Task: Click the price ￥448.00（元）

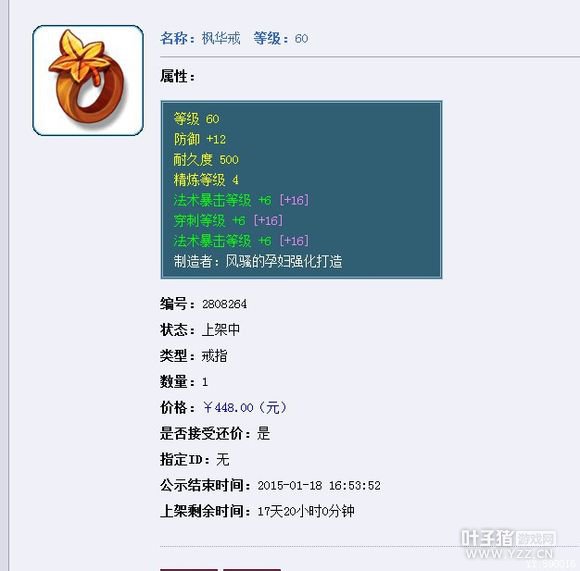Action: pos(245,408)
